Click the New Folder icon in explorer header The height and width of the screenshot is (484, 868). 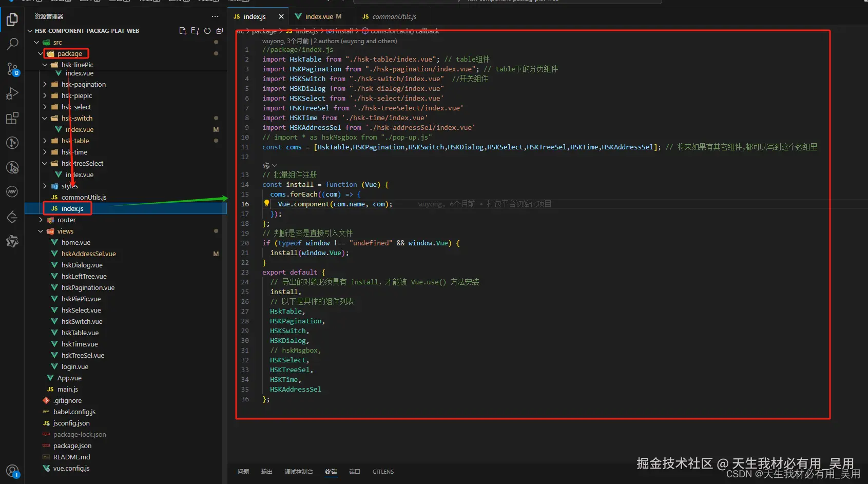tap(195, 31)
